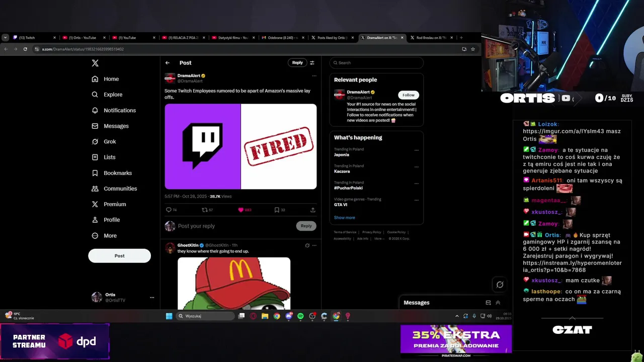Open the X logo home icon
The height and width of the screenshot is (362, 644).
point(95,63)
